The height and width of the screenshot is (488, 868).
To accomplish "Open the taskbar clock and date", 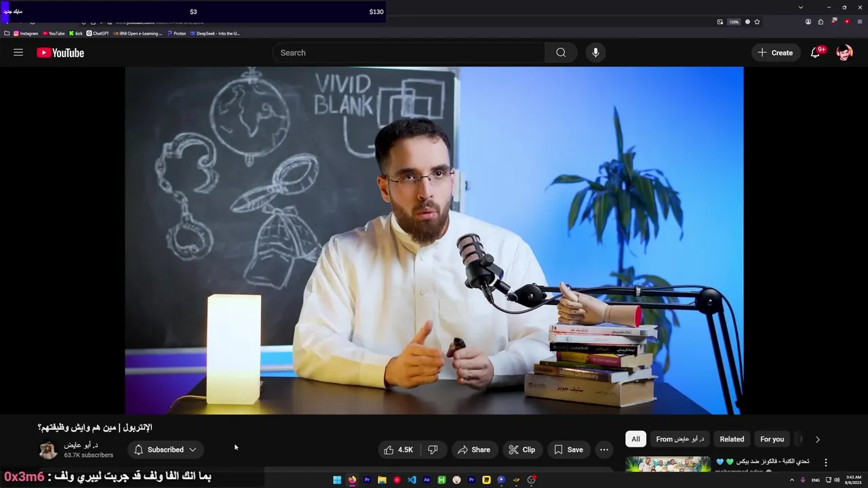I will coord(853,480).
